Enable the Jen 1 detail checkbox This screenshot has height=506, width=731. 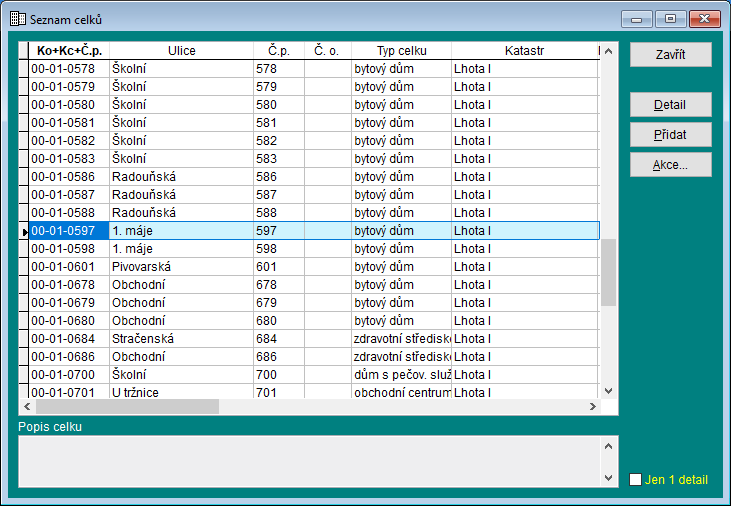click(x=636, y=480)
